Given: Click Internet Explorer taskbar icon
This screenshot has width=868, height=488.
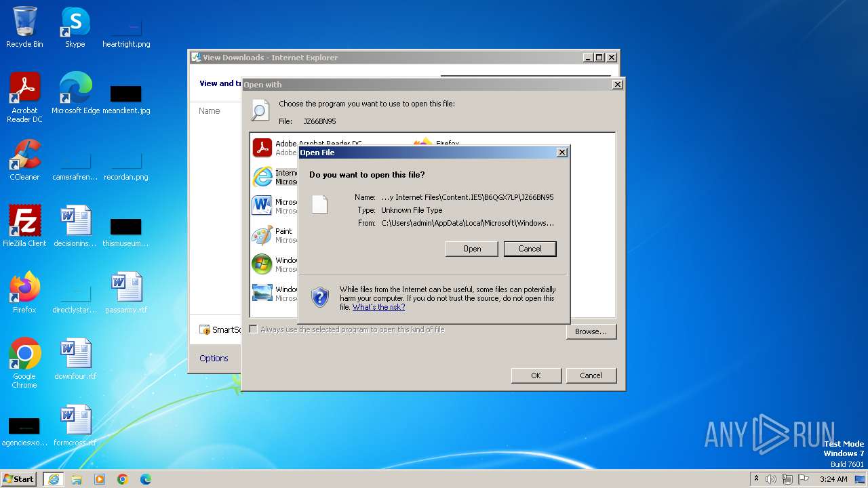Looking at the screenshot, I should [x=54, y=479].
